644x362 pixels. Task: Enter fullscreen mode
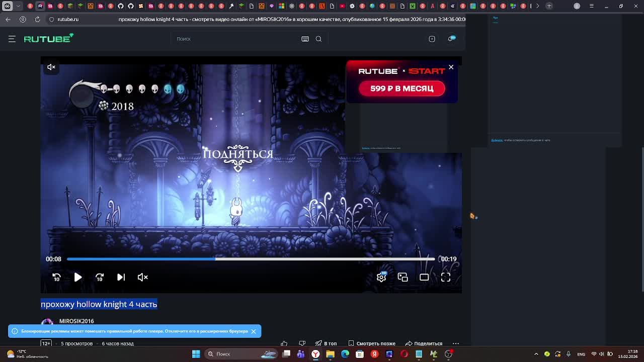pyautogui.click(x=446, y=277)
